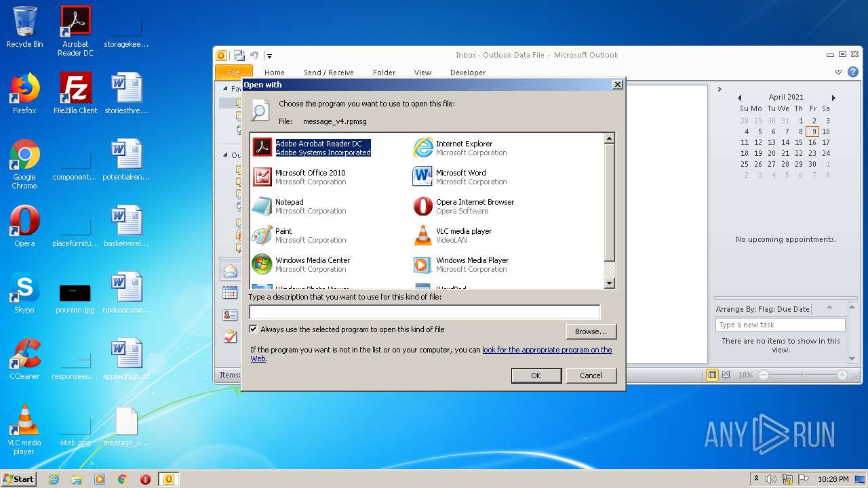Choose Notepad in the Open with dialog
Image resolution: width=868 pixels, height=488 pixels.
coord(300,206)
